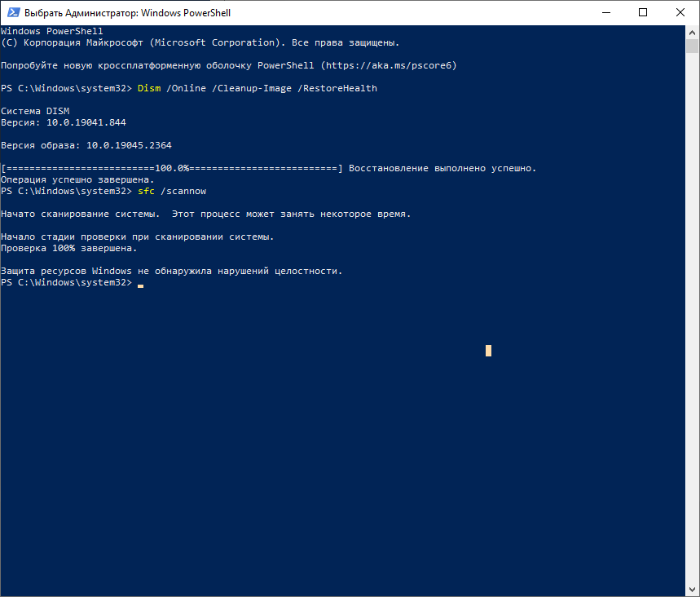This screenshot has width=700, height=597.
Task: Click 'Операция успешно завершена.' line
Action: (x=77, y=179)
